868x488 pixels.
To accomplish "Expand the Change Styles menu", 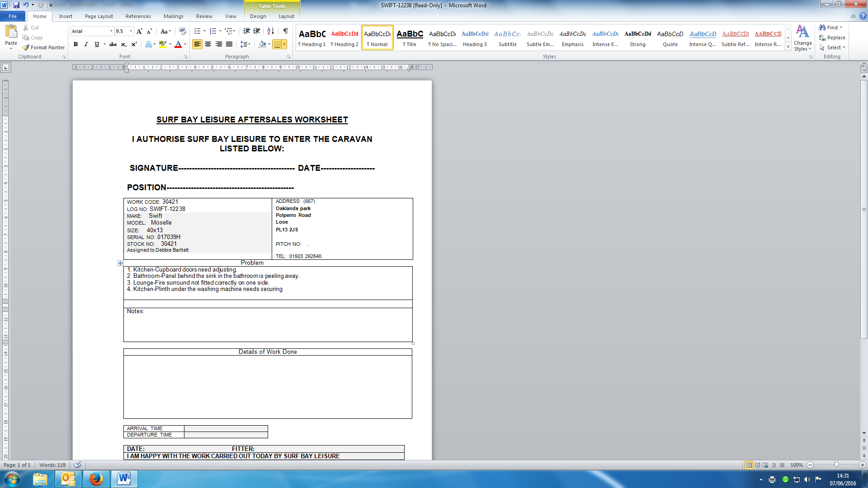I will coord(802,38).
